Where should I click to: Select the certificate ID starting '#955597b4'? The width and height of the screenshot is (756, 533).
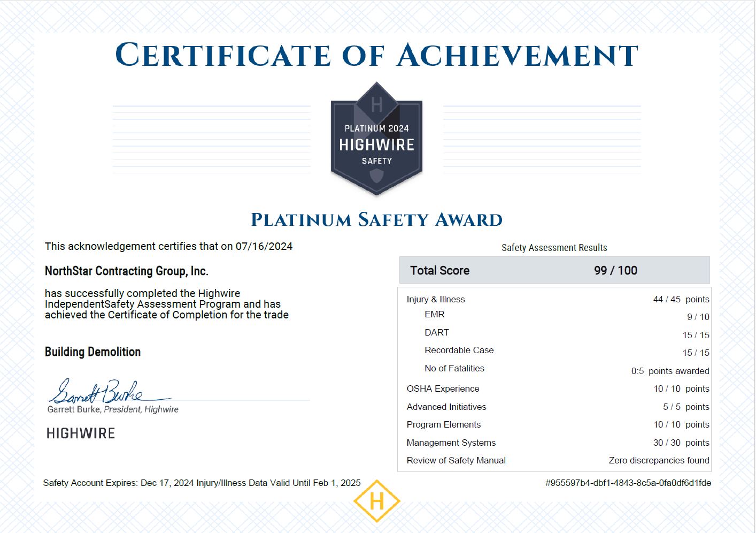click(628, 483)
